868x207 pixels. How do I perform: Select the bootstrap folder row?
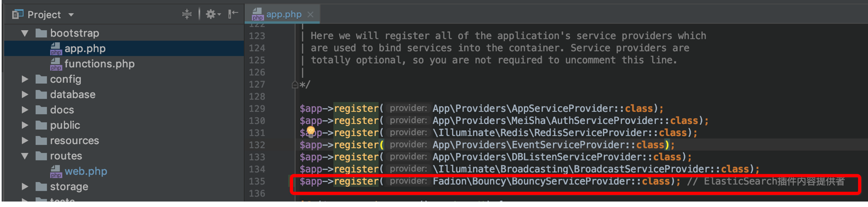(124, 33)
